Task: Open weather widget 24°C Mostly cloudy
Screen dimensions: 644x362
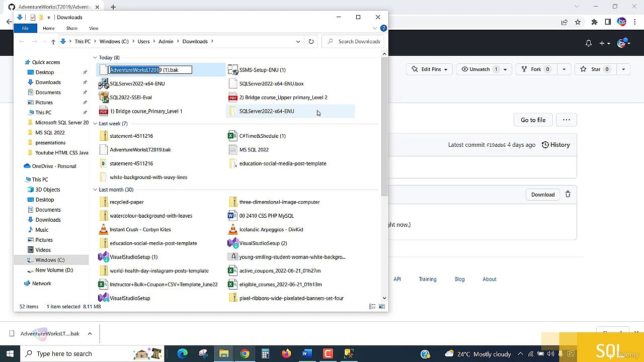Action: (478, 354)
